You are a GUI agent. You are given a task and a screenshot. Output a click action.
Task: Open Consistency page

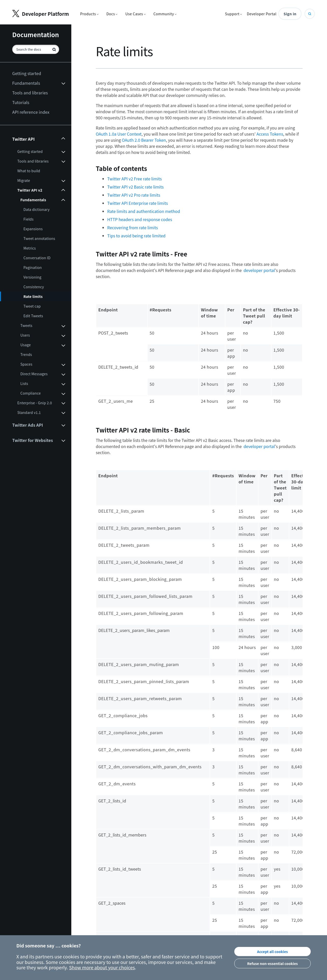[x=34, y=287]
